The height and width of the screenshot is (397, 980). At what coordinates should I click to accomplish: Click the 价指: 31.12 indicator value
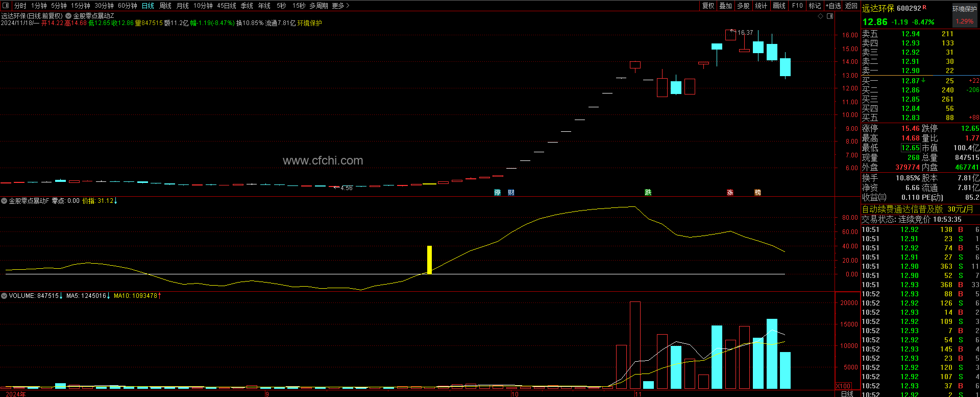coord(100,201)
